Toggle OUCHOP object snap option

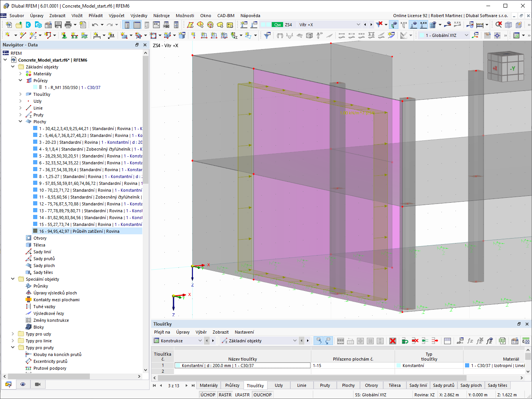point(262,395)
